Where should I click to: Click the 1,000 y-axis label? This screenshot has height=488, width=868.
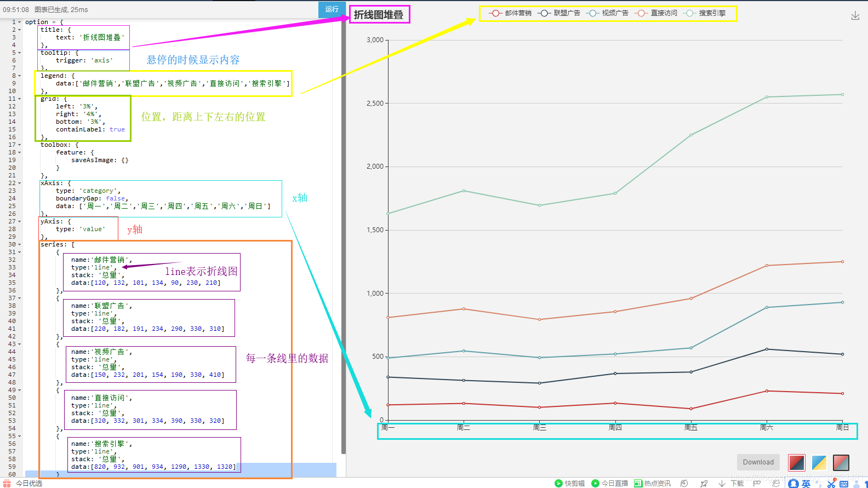pyautogui.click(x=375, y=294)
